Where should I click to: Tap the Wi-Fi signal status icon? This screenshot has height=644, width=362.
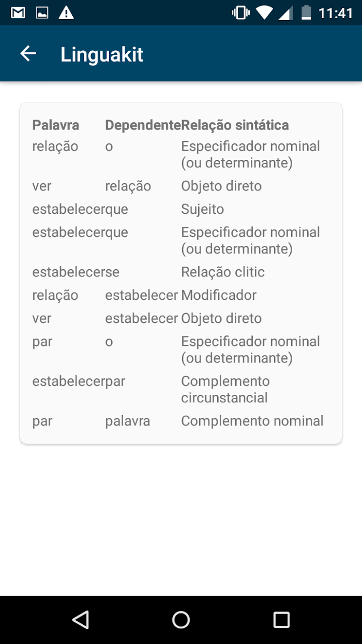264,12
